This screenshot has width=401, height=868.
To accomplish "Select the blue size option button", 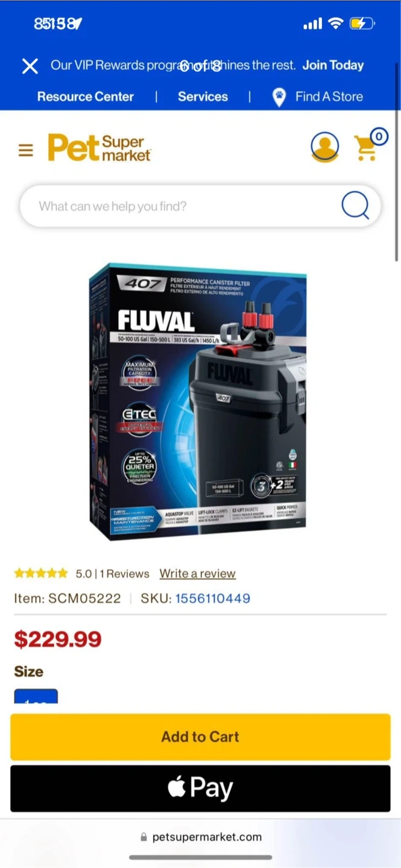I will [36, 696].
